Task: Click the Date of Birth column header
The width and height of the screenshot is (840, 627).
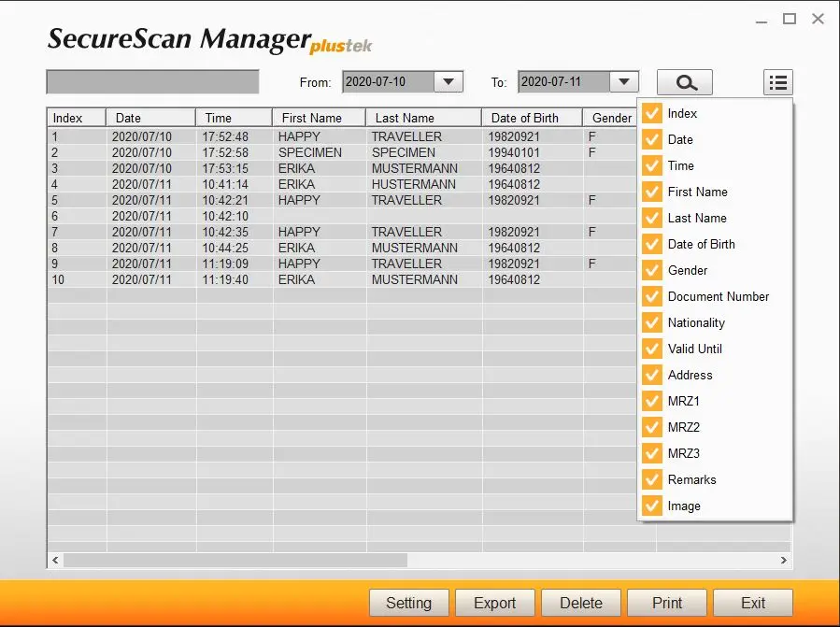Action: 532,118
